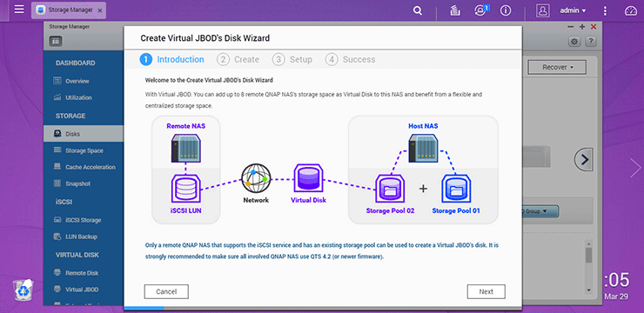Click the Next button
Viewport: 644px width, 313px height.
[x=486, y=291]
